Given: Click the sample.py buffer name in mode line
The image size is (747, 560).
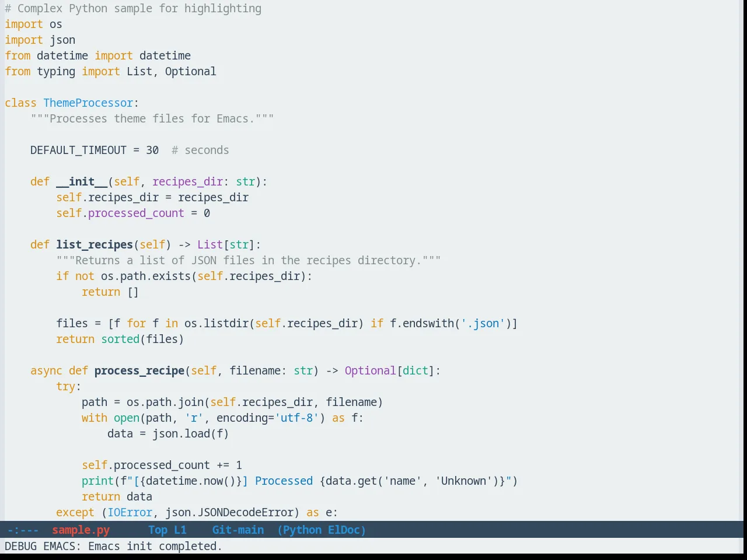Looking at the screenshot, I should (x=81, y=530).
